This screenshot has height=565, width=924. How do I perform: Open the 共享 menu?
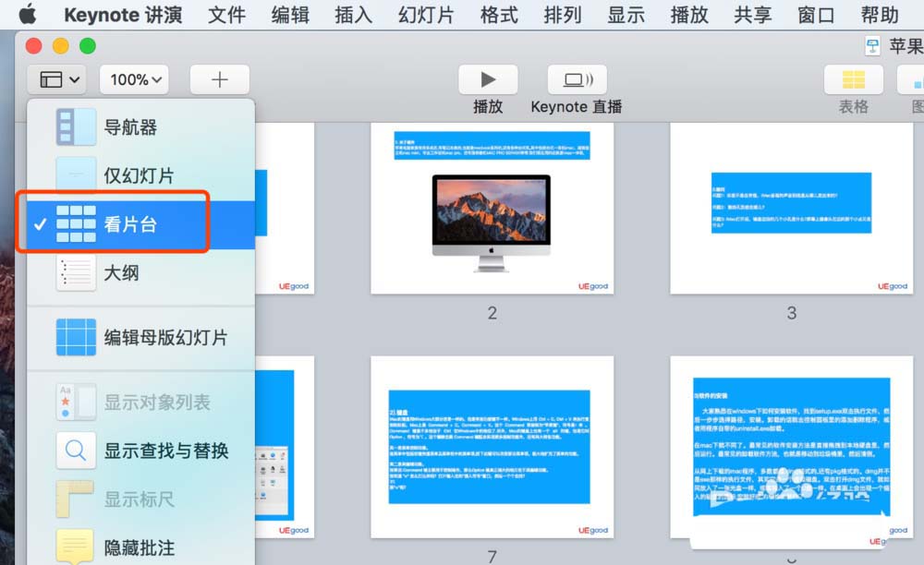click(753, 15)
